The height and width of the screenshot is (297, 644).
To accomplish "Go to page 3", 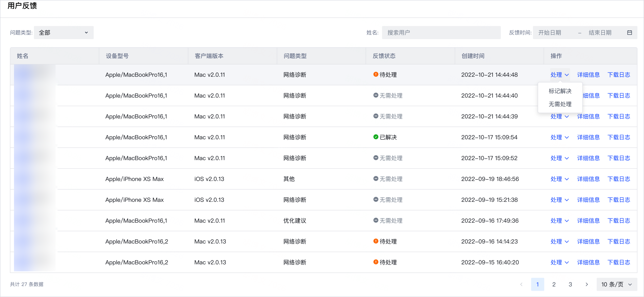I will [570, 284].
